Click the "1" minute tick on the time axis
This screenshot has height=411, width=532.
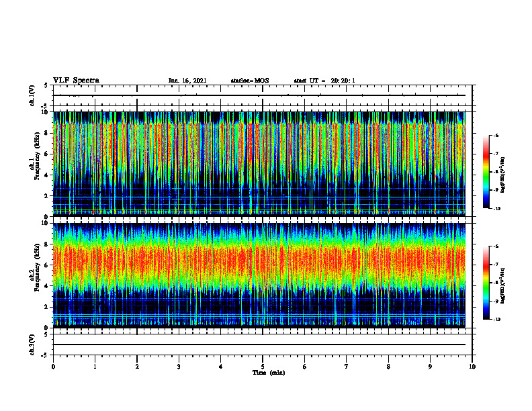tap(95, 367)
